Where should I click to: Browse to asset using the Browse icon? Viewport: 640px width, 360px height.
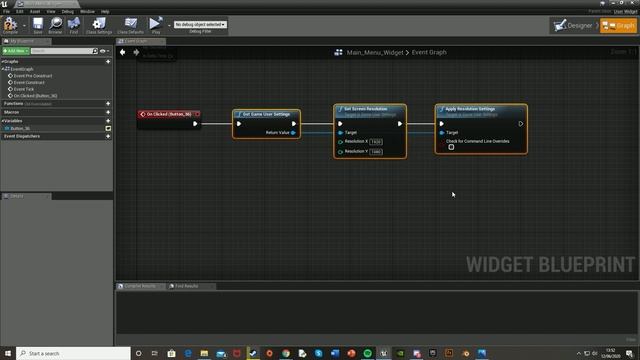[x=55, y=24]
